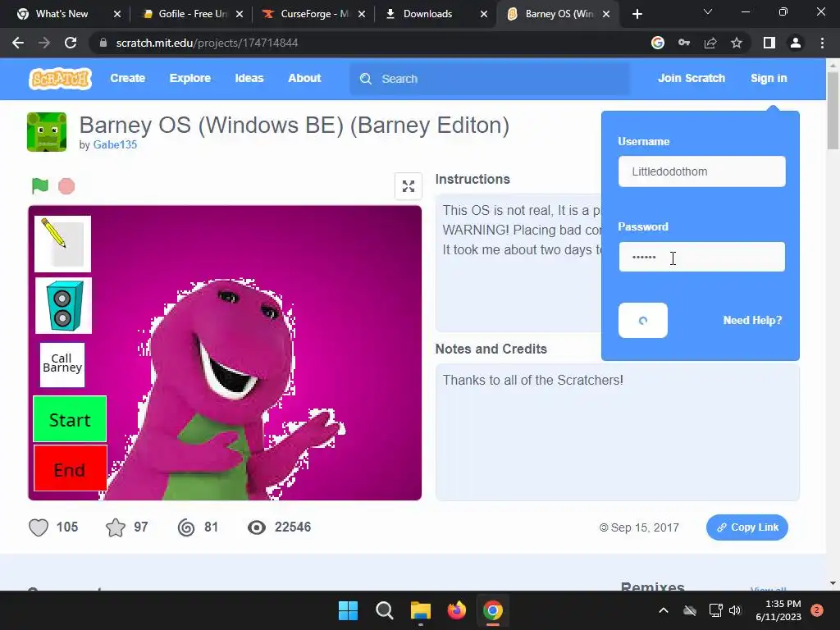Click the Username input field

[x=702, y=171]
